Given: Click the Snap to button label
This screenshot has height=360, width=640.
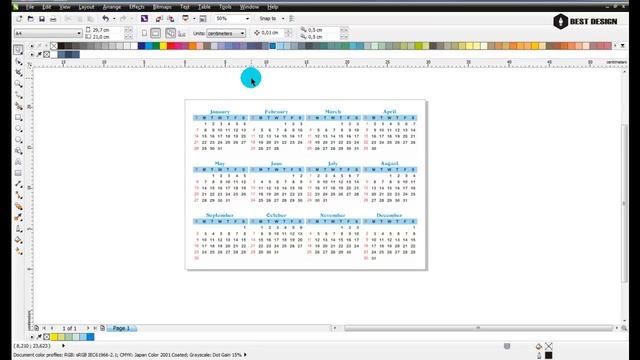Looking at the screenshot, I should pos(268,19).
